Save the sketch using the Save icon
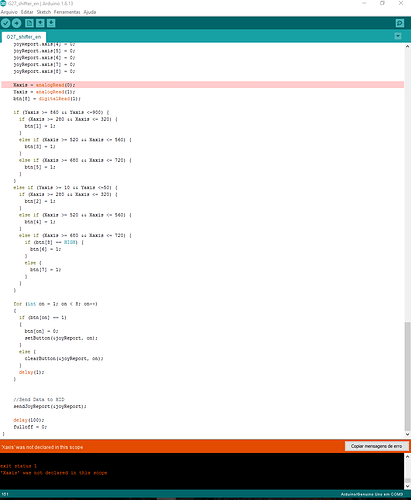This screenshot has width=411, height=500. (x=51, y=23)
